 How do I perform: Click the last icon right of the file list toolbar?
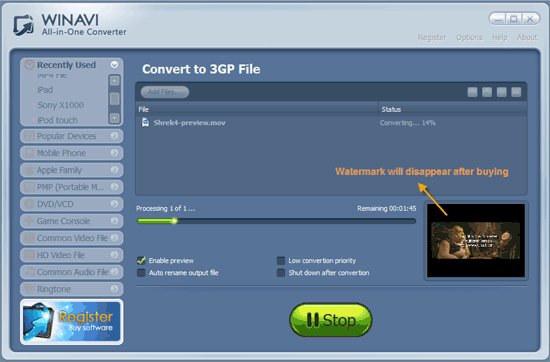[516, 92]
